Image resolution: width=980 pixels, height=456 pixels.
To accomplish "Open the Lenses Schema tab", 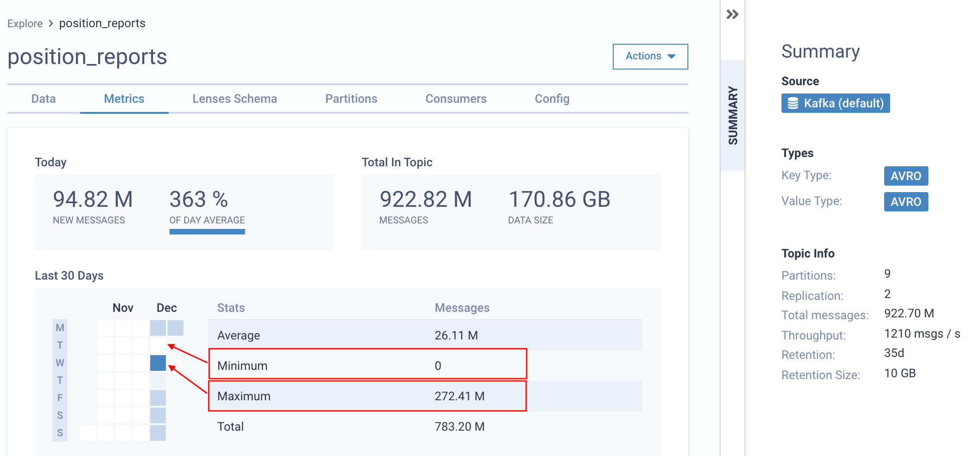I will point(235,99).
